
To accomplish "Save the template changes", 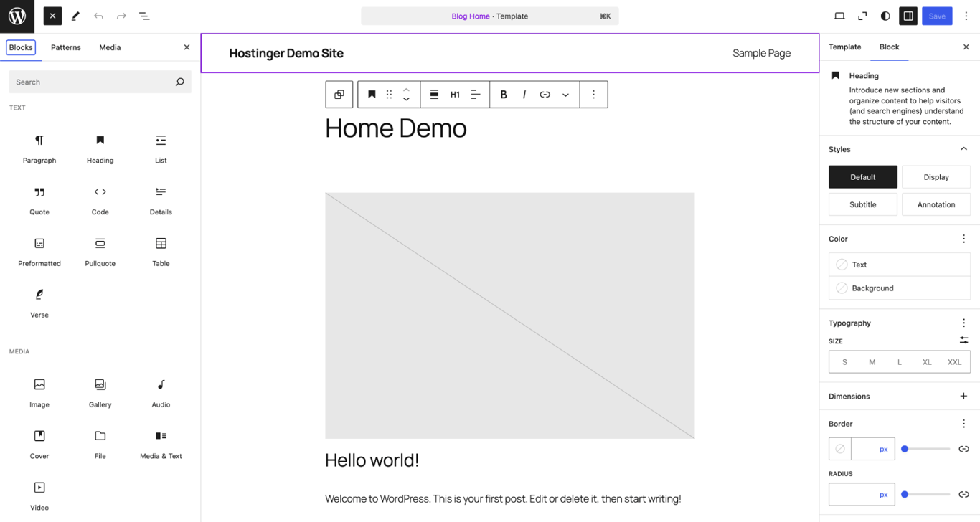I will pyautogui.click(x=937, y=15).
